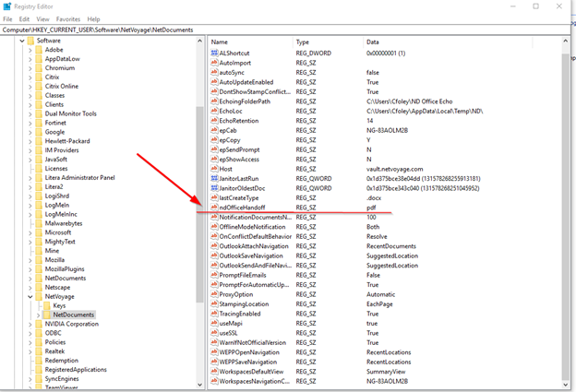The width and height of the screenshot is (576, 392).
Task: Select the epSendPrompt value name
Action: point(239,149)
